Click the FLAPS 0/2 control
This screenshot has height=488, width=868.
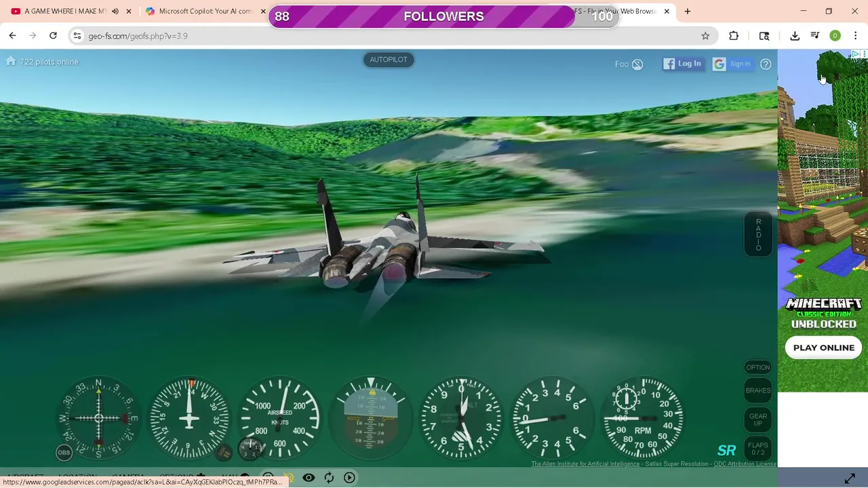pos(757,449)
